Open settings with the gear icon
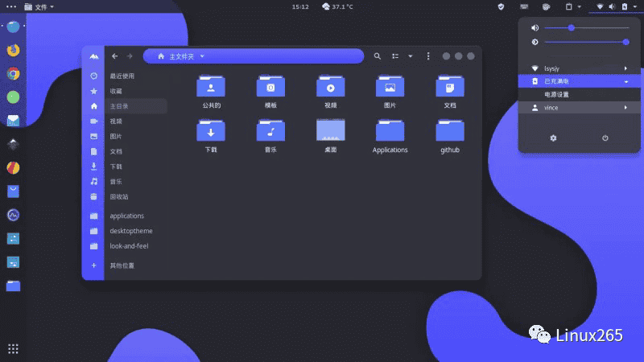Image resolution: width=644 pixels, height=362 pixels. [x=553, y=138]
